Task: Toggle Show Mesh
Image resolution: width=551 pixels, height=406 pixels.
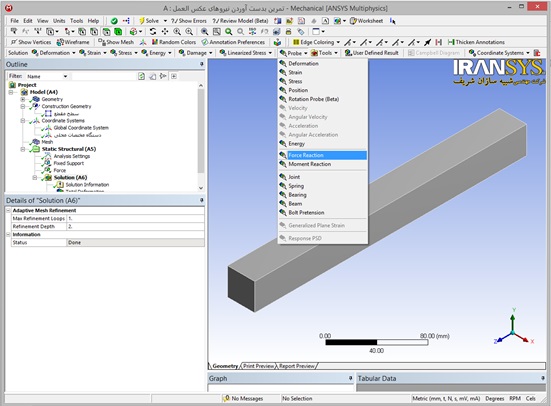Action: pos(116,42)
